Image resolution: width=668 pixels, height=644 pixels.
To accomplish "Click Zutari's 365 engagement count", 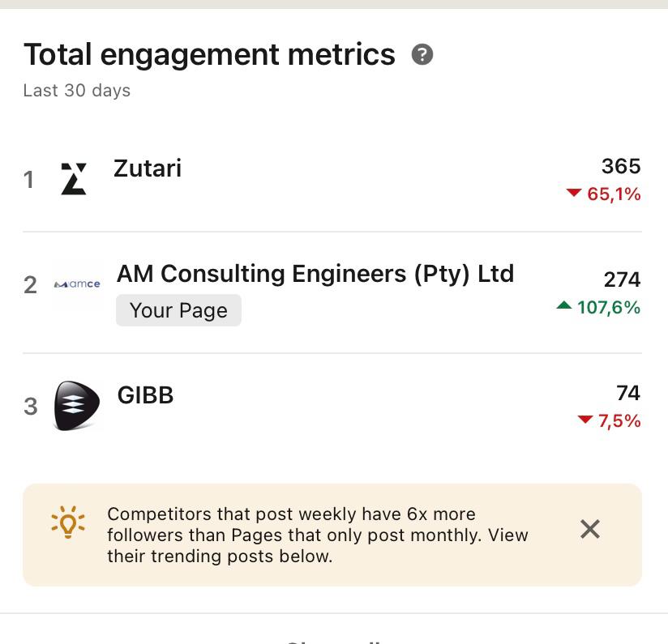I will tap(621, 166).
